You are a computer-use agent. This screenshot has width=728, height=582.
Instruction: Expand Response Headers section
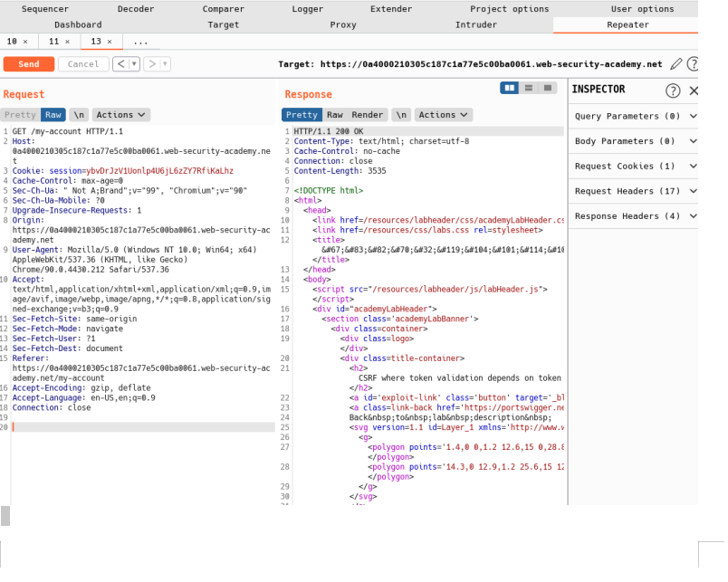tap(633, 216)
